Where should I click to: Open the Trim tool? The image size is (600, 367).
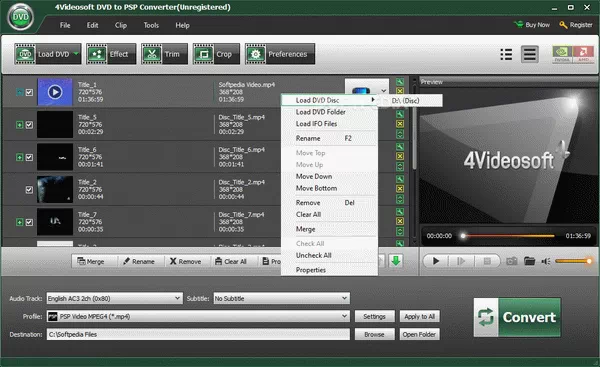pos(164,54)
